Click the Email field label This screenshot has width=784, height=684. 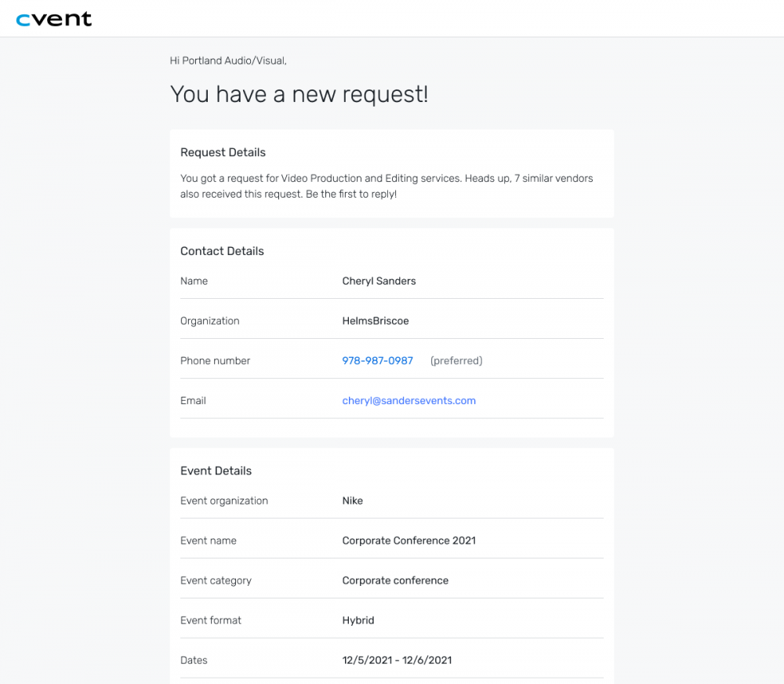click(193, 401)
